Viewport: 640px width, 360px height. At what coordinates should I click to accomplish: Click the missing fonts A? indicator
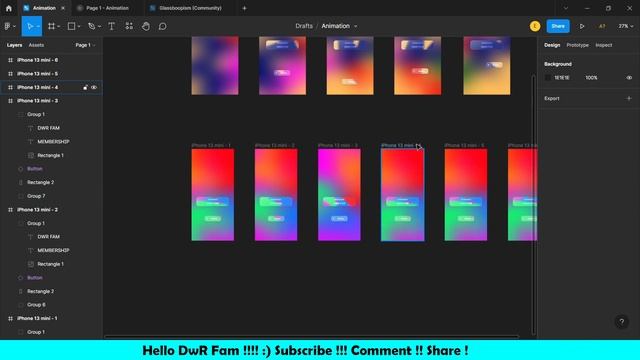point(602,26)
